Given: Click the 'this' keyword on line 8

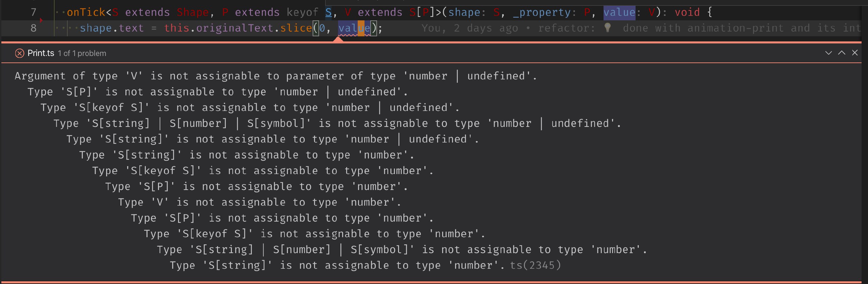Looking at the screenshot, I should (x=177, y=28).
